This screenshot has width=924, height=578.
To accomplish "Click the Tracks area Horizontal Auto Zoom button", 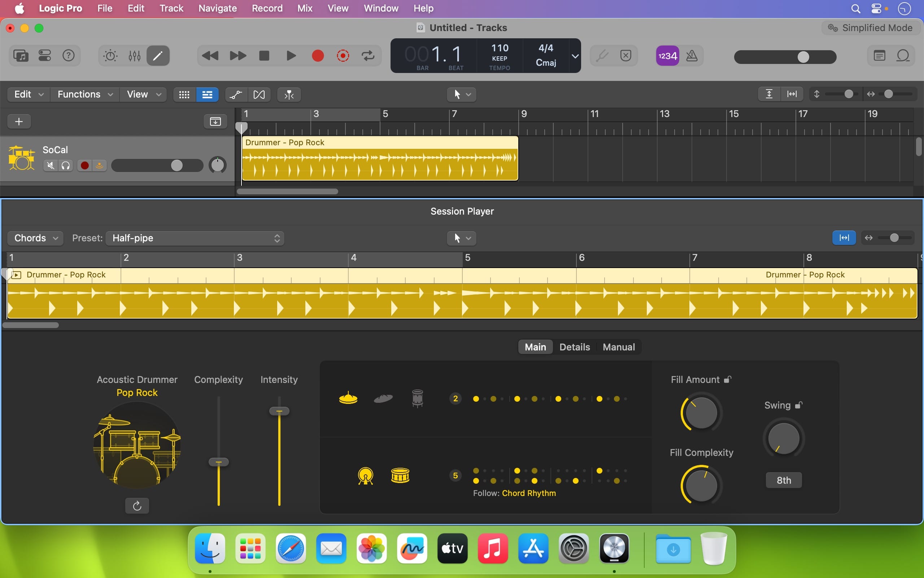I will (792, 94).
